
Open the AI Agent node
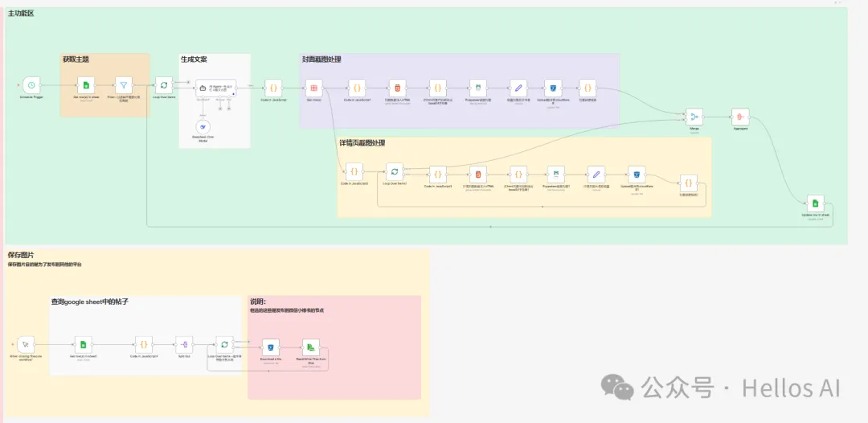pyautogui.click(x=215, y=88)
